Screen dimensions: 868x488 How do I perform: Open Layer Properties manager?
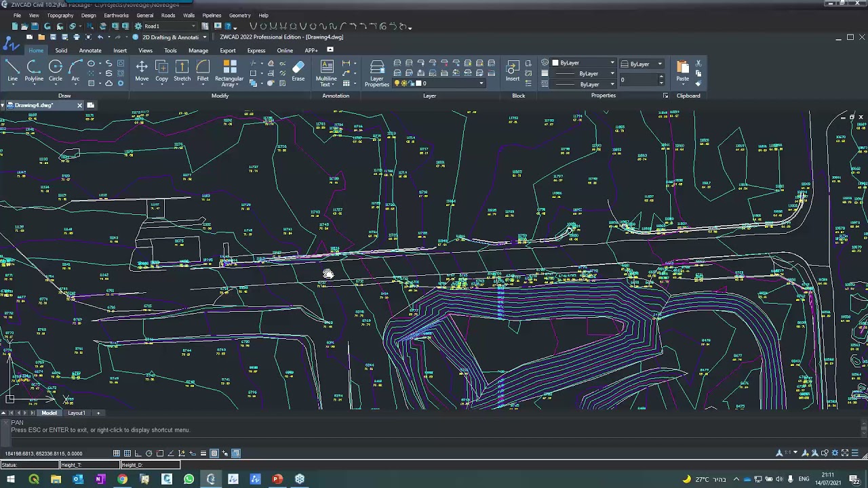pyautogui.click(x=377, y=73)
